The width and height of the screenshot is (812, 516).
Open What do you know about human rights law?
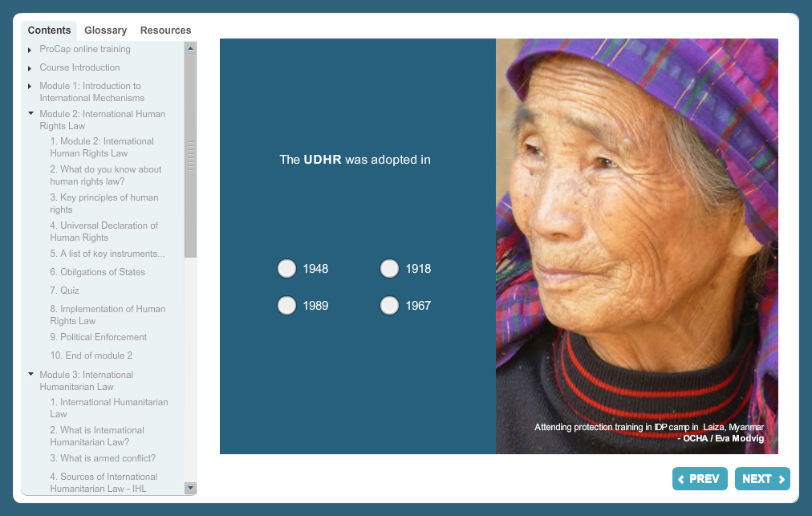pos(106,175)
